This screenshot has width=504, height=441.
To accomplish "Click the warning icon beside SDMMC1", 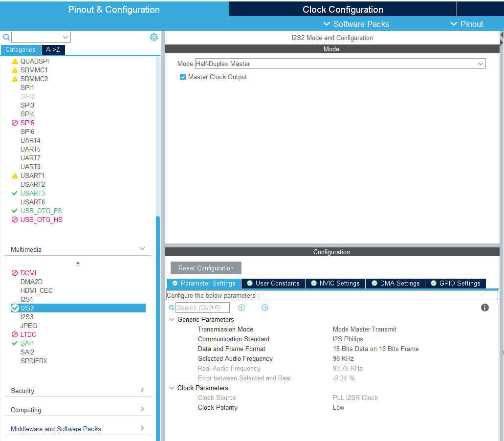I will (15, 70).
